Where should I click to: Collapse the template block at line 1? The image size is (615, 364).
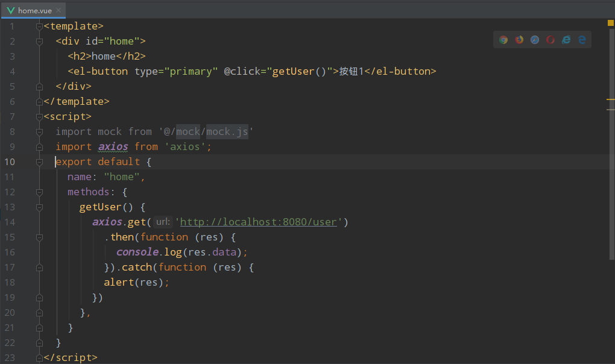[39, 27]
